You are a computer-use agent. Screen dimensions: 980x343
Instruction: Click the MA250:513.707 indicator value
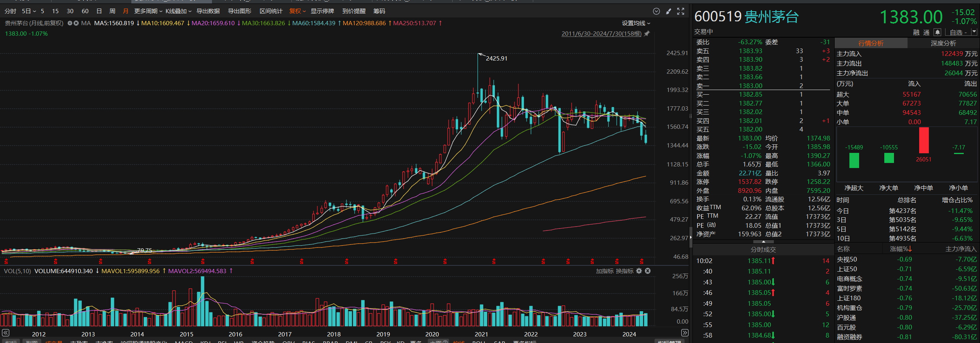coord(415,23)
